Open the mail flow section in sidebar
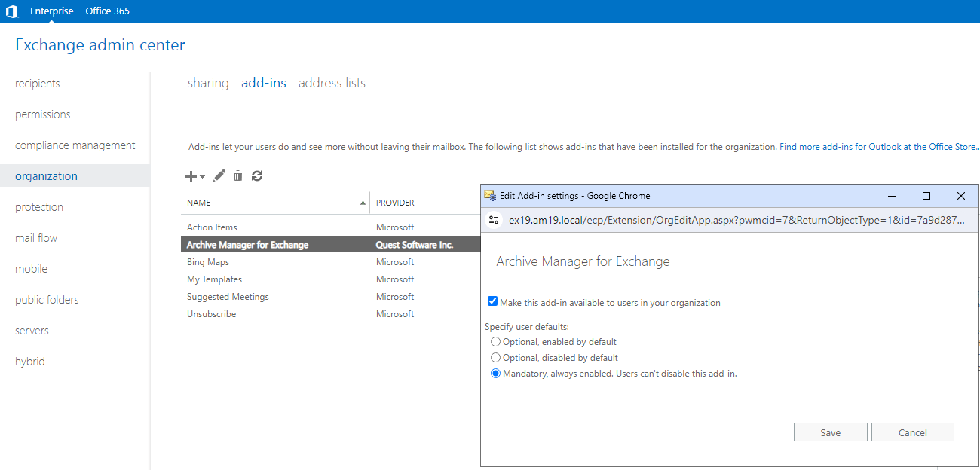Image resolution: width=980 pixels, height=470 pixels. (36, 238)
